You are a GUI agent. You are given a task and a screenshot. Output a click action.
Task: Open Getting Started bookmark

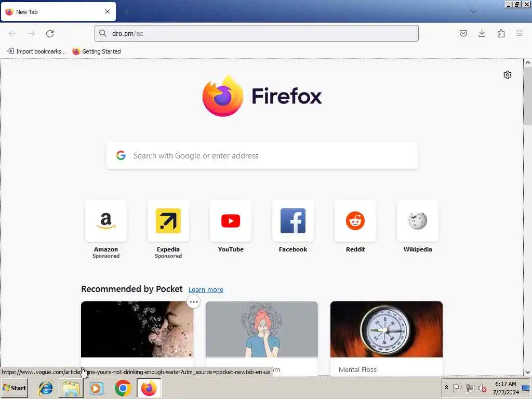click(97, 51)
